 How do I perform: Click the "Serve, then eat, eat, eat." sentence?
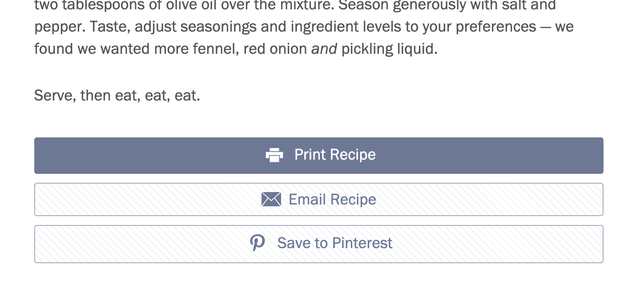pos(117,96)
